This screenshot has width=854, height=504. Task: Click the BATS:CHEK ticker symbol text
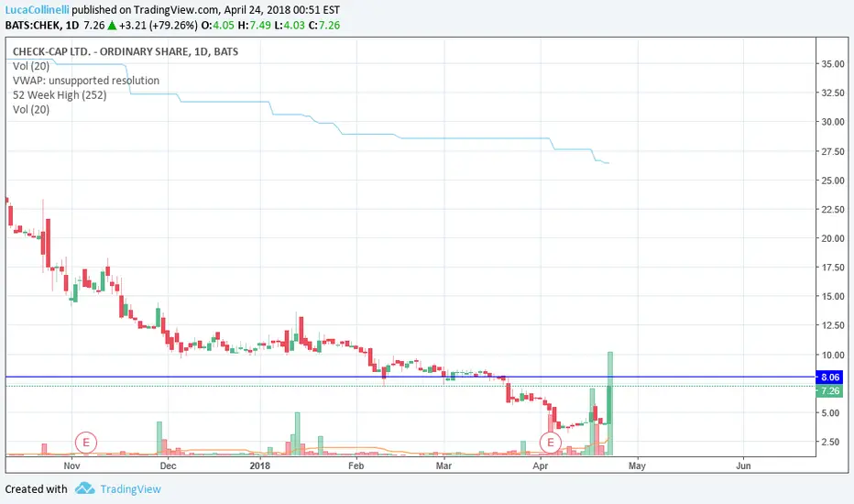[x=33, y=25]
